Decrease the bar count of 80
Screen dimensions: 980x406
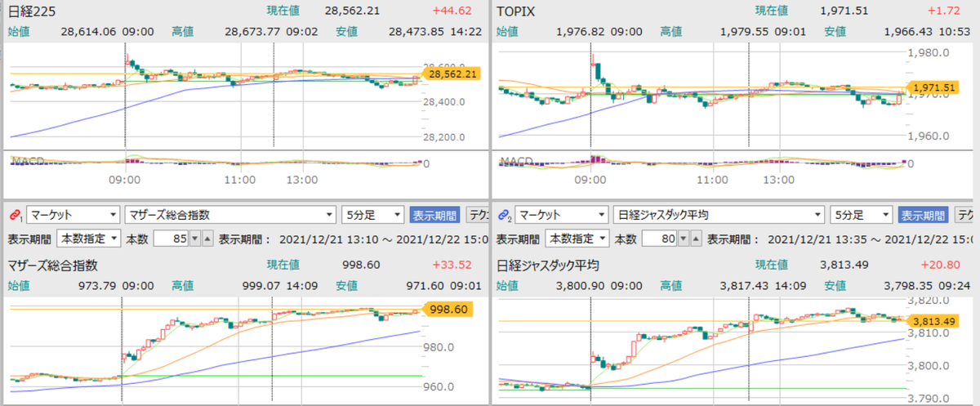683,239
